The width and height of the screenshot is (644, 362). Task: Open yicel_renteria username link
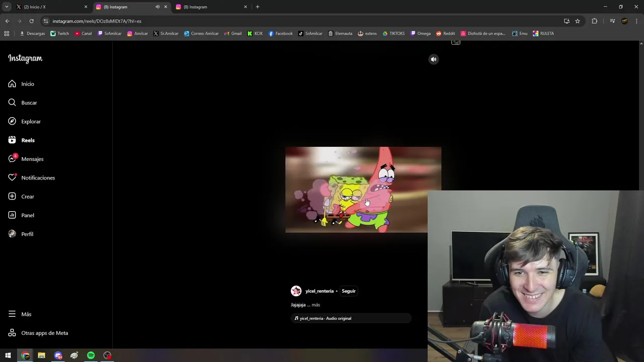pyautogui.click(x=319, y=291)
